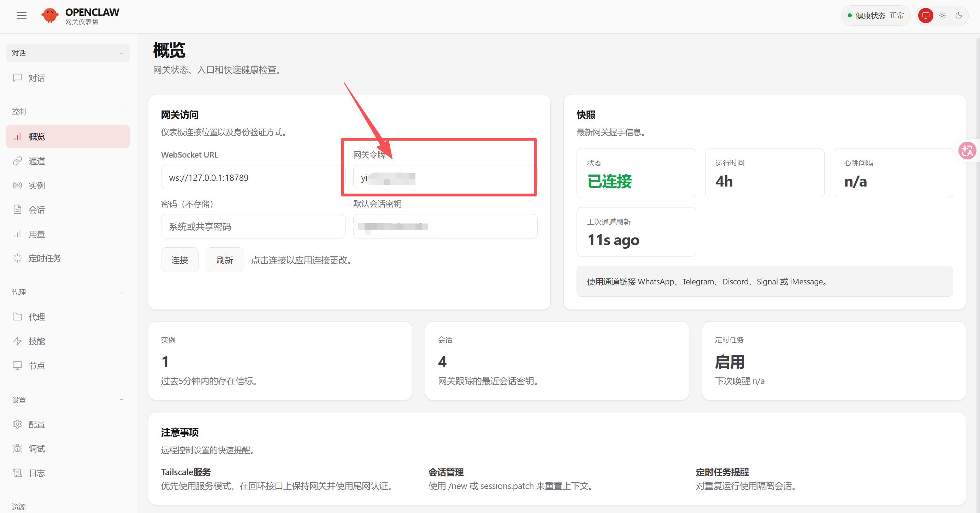The height and width of the screenshot is (513, 980).
Task: Click the OpenClaw red mascot logo
Action: 50,16
